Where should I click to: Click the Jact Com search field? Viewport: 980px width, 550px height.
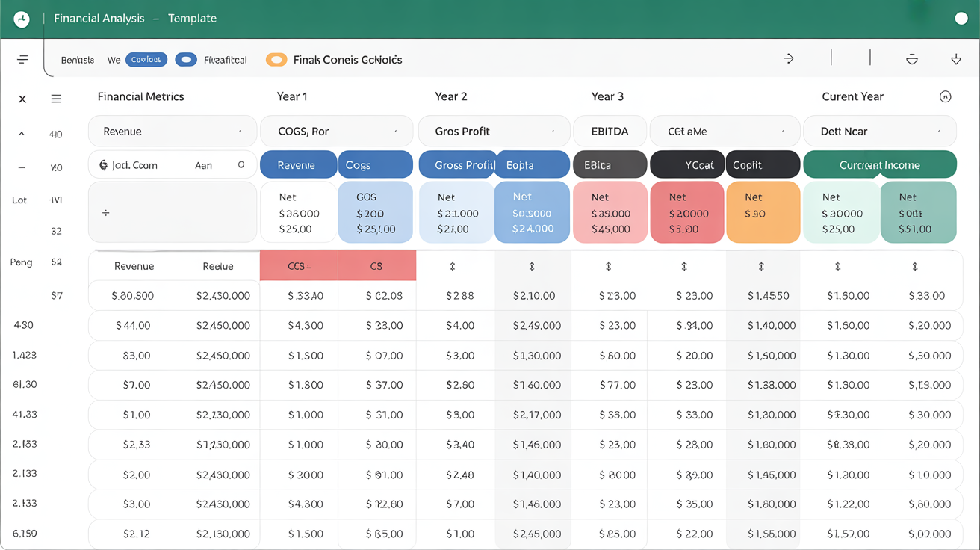(x=173, y=165)
